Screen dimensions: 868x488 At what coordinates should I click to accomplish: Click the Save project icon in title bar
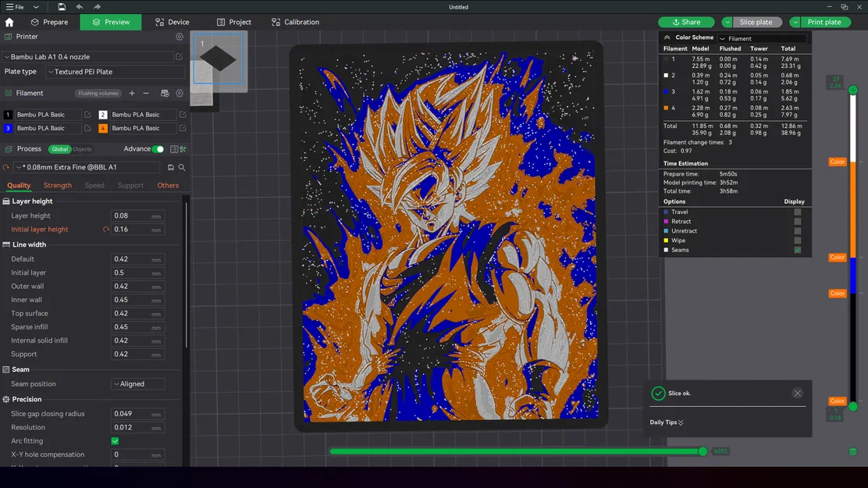point(62,7)
